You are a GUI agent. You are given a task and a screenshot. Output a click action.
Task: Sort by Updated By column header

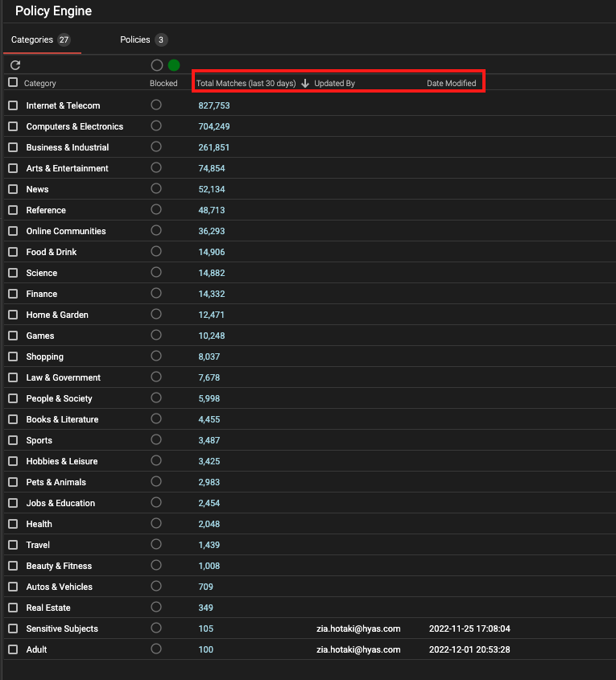pos(334,84)
